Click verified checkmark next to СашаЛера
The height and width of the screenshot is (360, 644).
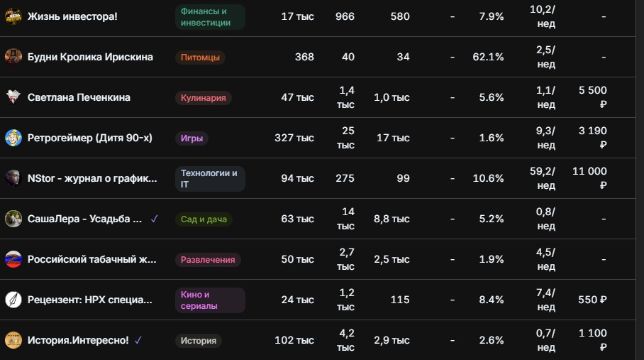pyautogui.click(x=154, y=219)
